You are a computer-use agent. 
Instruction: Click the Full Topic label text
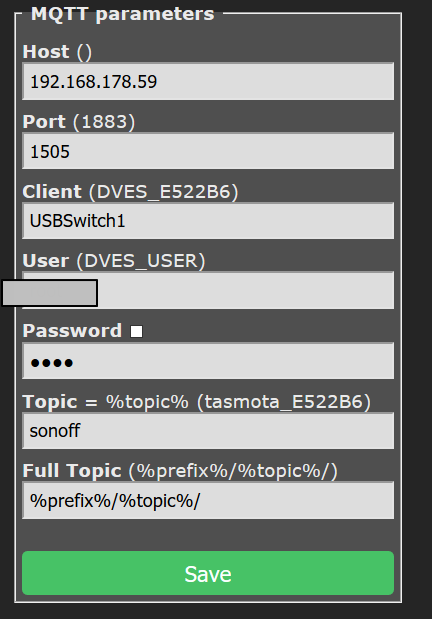(x=72, y=471)
